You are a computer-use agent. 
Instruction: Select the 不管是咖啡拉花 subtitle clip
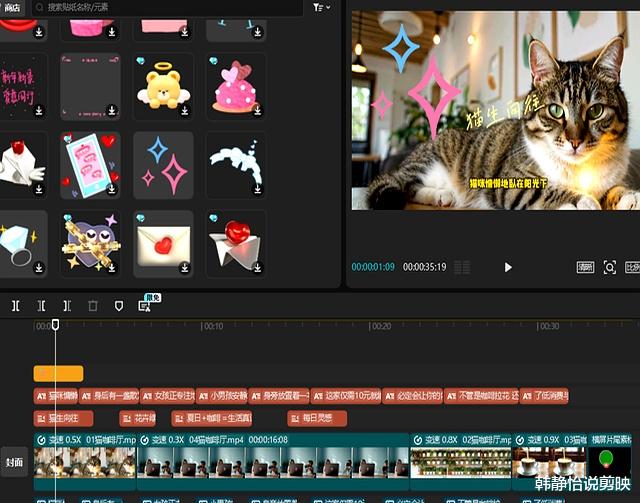pos(481,396)
